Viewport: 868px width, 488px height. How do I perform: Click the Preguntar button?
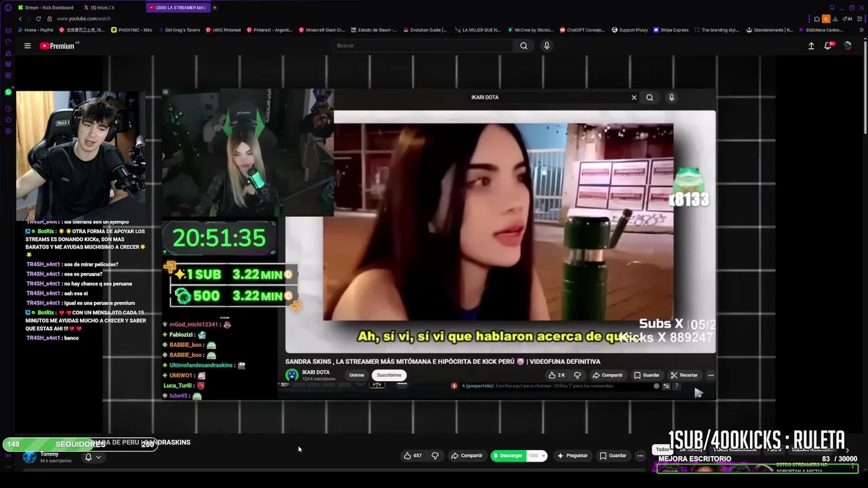572,455
